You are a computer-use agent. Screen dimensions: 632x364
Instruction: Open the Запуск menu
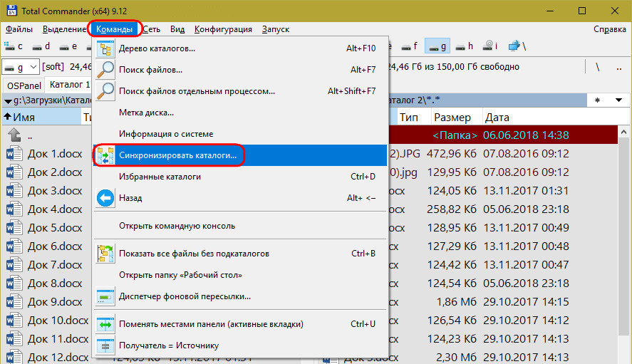tap(276, 29)
